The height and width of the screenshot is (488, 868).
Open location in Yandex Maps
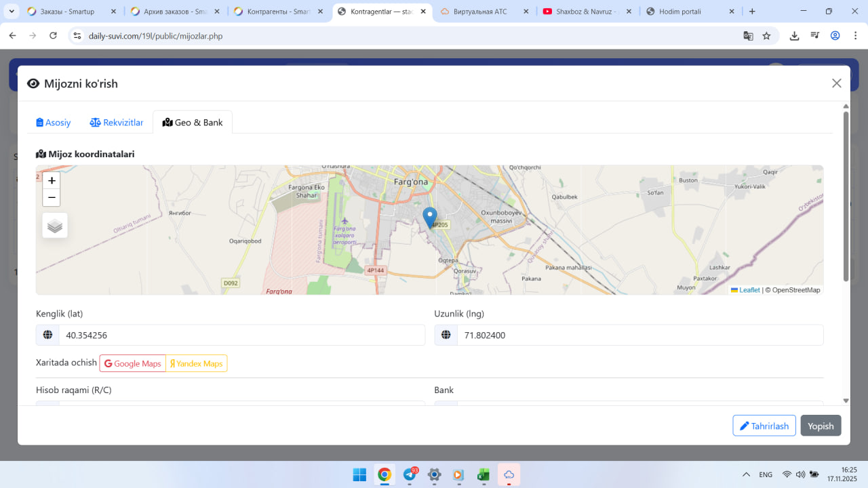(196, 364)
